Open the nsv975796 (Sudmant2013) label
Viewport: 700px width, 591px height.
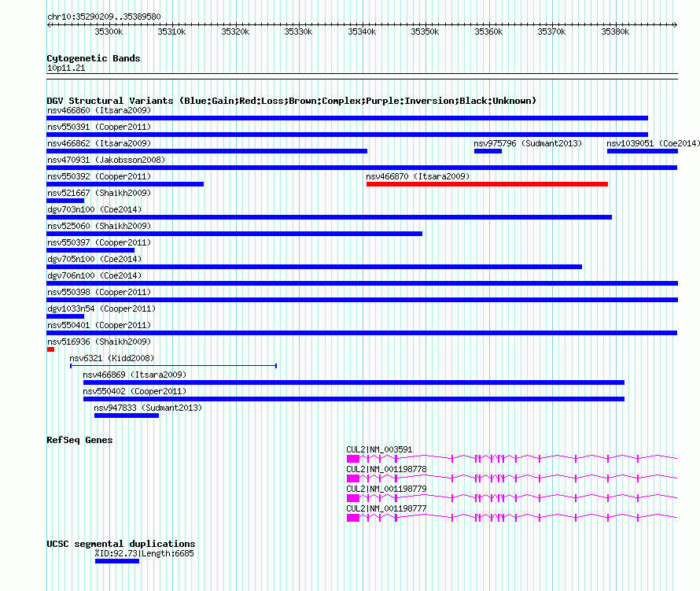pos(528,143)
